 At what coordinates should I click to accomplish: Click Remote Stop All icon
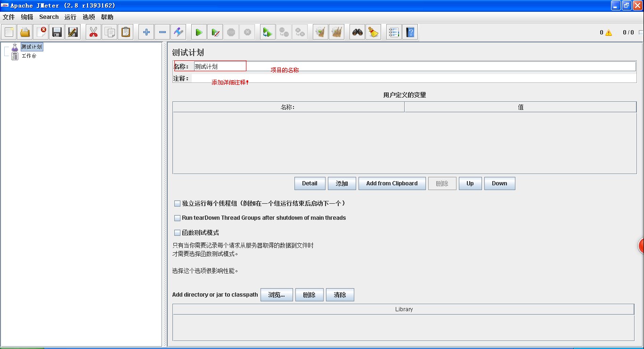click(x=284, y=32)
